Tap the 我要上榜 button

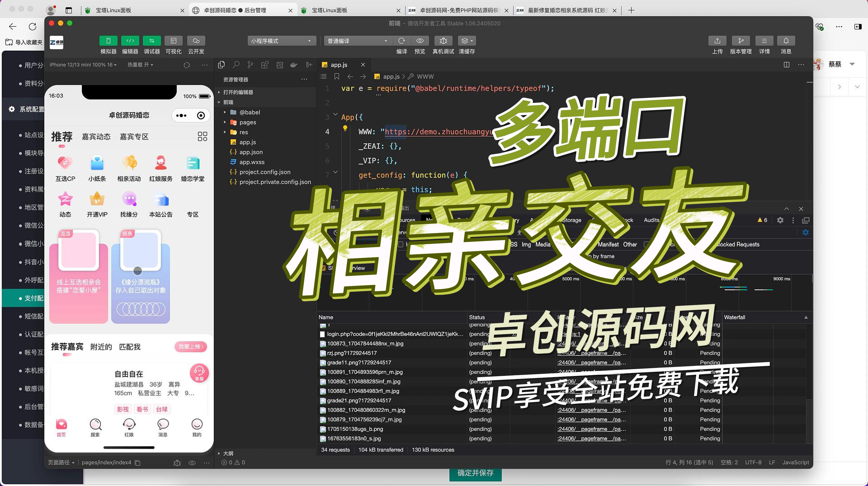(191, 346)
